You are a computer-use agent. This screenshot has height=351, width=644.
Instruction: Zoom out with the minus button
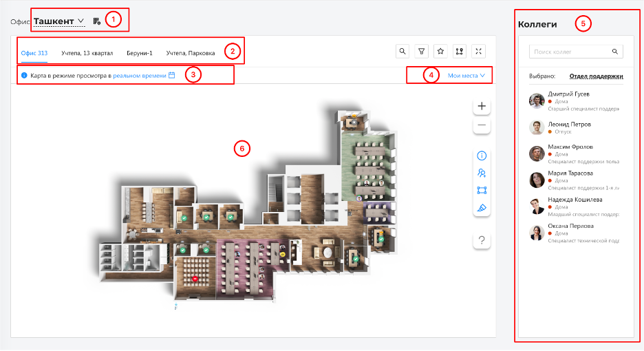click(x=482, y=126)
